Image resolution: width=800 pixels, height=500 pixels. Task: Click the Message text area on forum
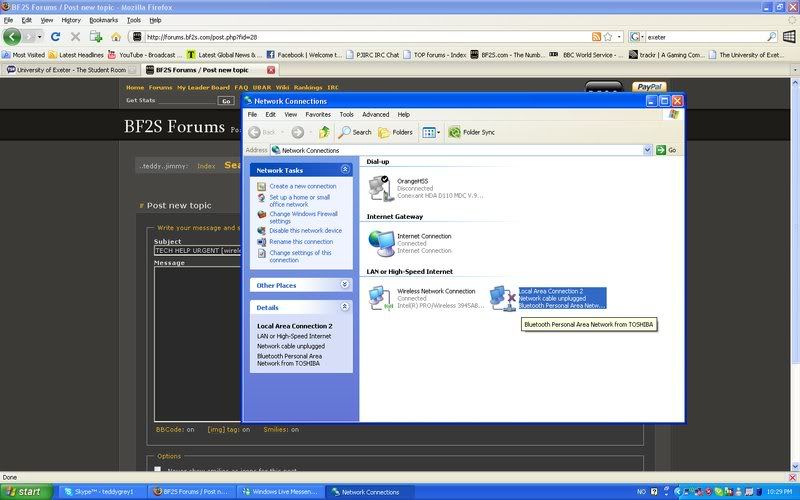[197, 343]
